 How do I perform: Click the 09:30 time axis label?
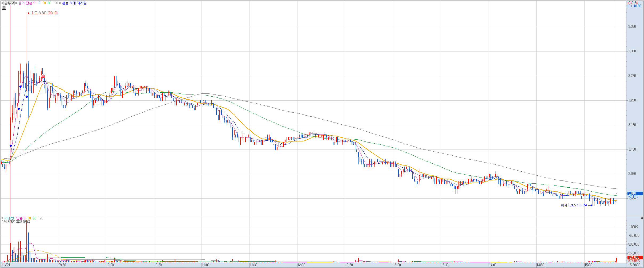(x=62, y=265)
